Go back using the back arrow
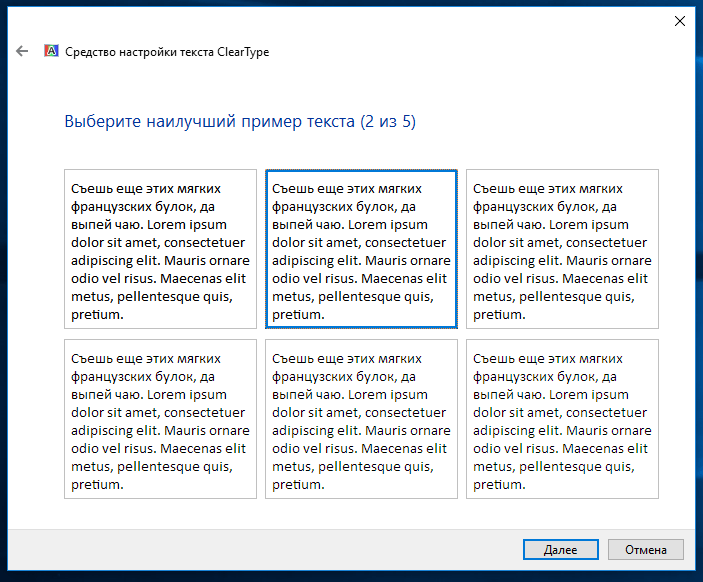 [22, 52]
